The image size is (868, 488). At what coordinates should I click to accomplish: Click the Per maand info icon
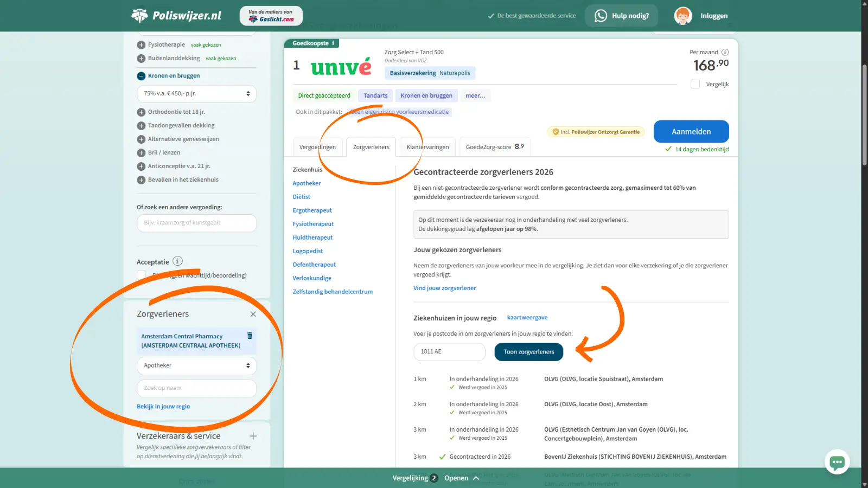point(725,53)
